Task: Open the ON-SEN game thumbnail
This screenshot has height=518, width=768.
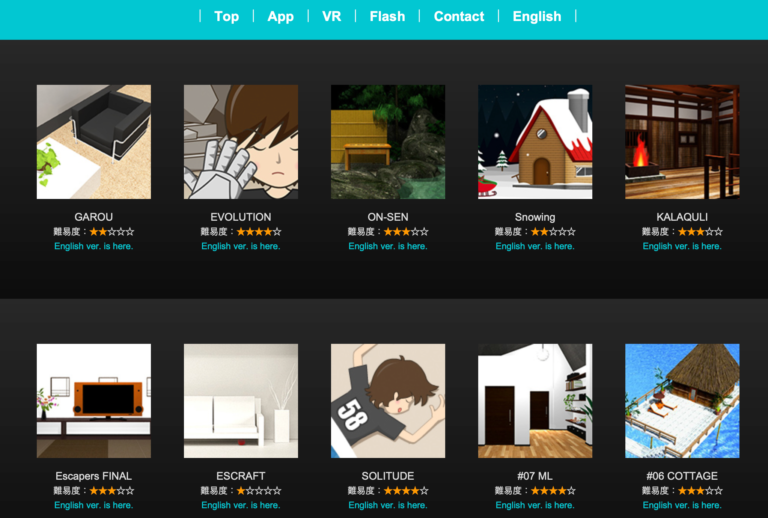Action: 388,142
